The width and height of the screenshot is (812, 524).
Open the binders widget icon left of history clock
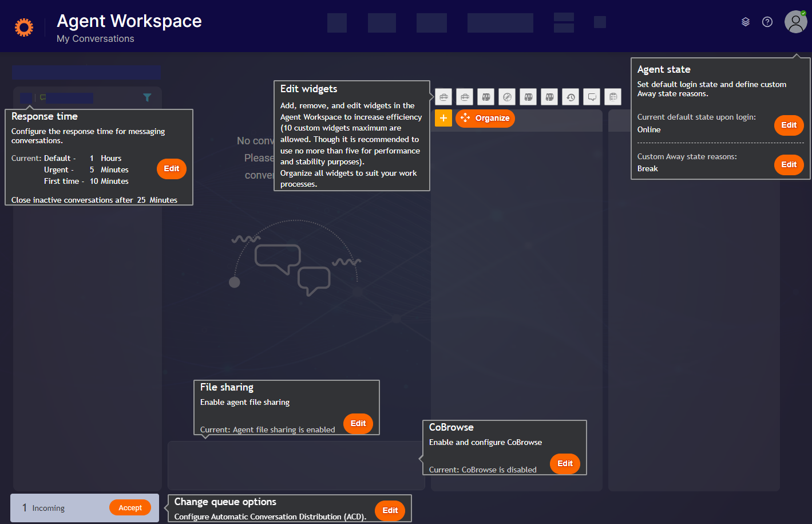pos(549,97)
